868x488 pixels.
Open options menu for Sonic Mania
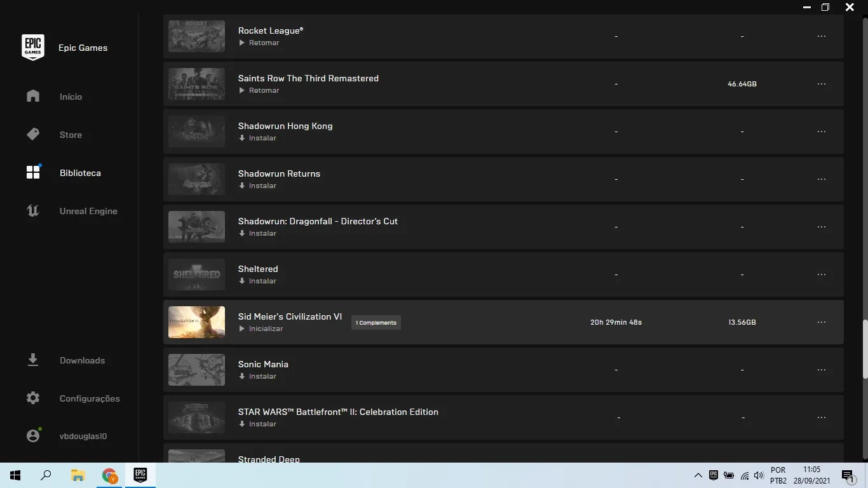coord(822,370)
